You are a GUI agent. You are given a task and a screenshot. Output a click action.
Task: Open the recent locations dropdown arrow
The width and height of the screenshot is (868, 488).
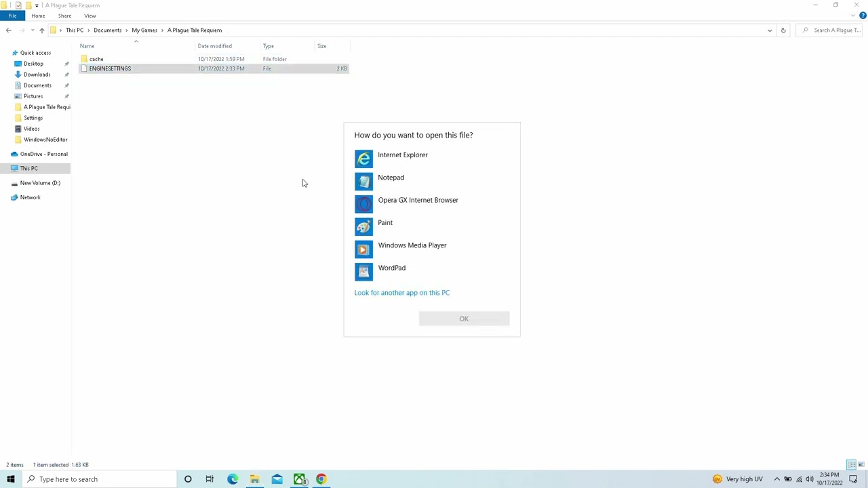32,30
